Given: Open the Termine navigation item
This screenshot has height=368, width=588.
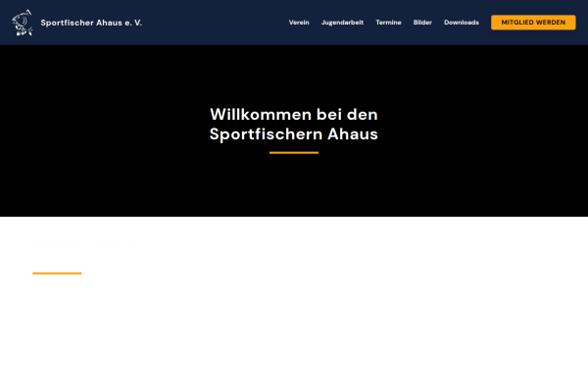Looking at the screenshot, I should coord(388,23).
